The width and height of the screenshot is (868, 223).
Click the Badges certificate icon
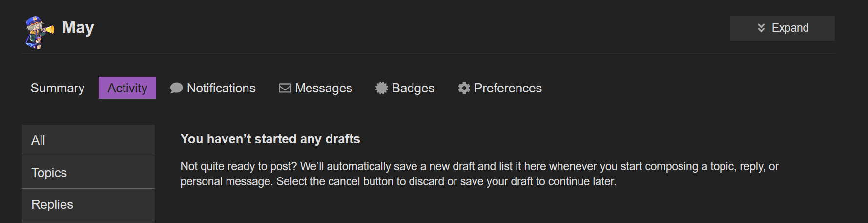381,88
